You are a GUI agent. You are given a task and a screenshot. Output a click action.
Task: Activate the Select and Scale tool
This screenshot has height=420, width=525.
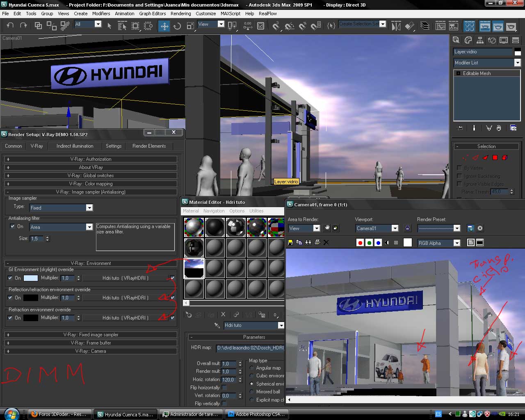pyautogui.click(x=190, y=26)
